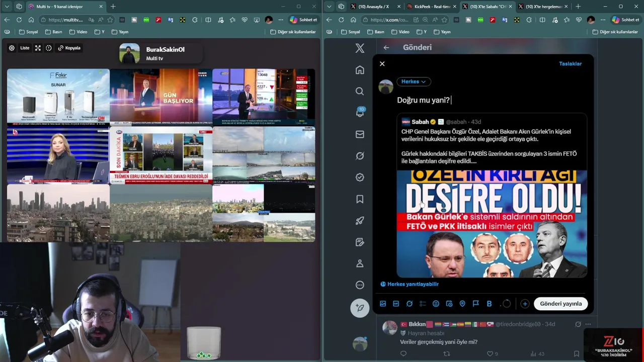
Task: Insert emoji into the post
Action: (436, 304)
